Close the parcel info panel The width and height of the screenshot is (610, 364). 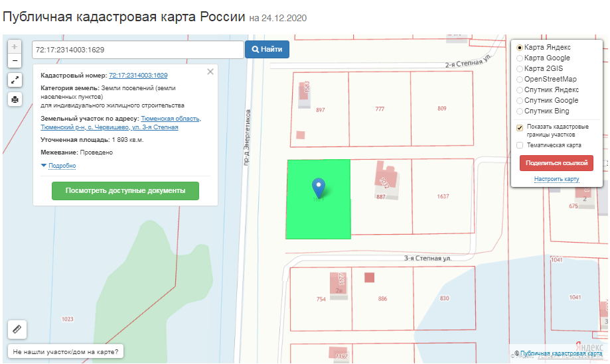pyautogui.click(x=210, y=72)
